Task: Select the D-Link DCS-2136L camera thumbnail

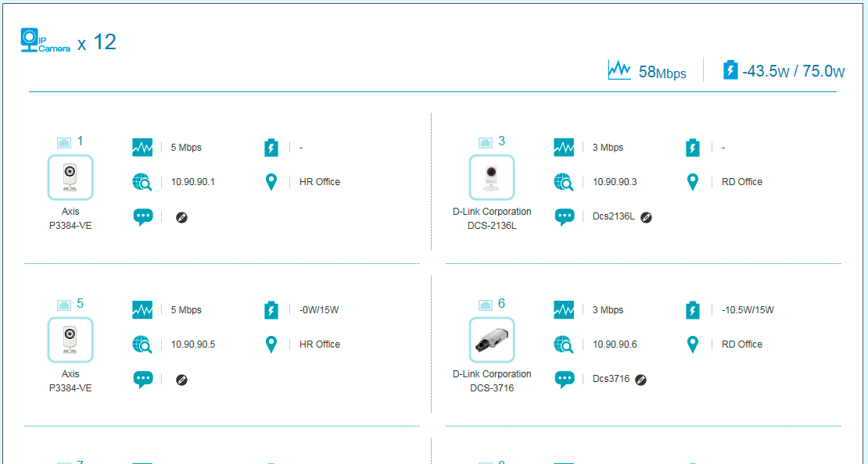Action: pos(492,177)
